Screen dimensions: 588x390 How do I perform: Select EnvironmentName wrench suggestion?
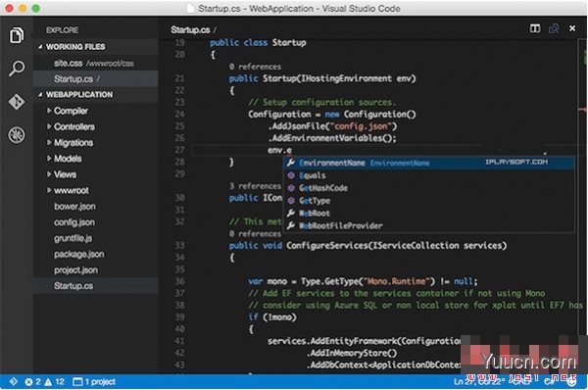[x=428, y=163]
